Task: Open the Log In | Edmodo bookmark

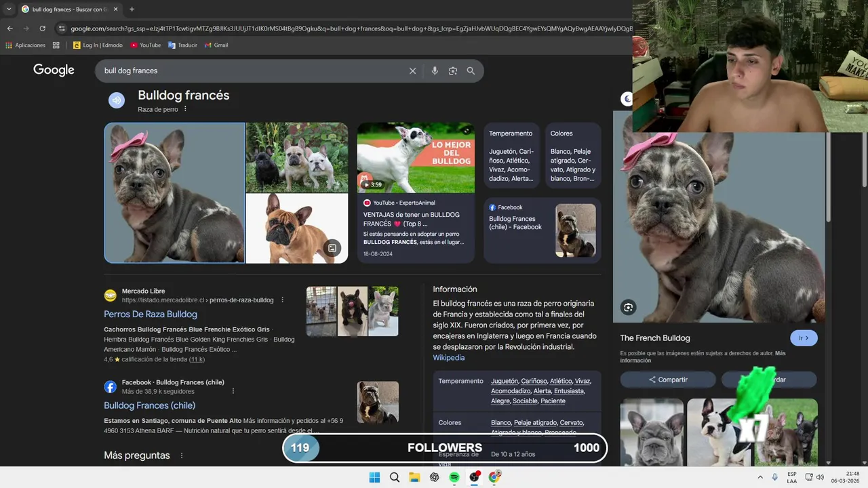Action: pyautogui.click(x=97, y=45)
